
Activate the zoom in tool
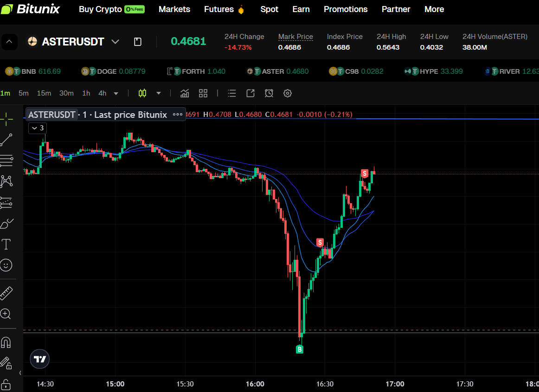[6, 314]
